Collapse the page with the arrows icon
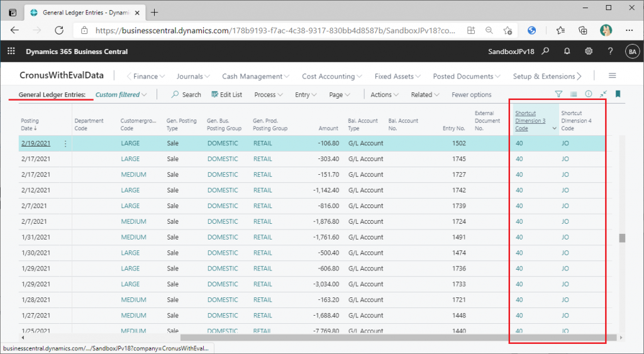The image size is (644, 354). (x=603, y=94)
